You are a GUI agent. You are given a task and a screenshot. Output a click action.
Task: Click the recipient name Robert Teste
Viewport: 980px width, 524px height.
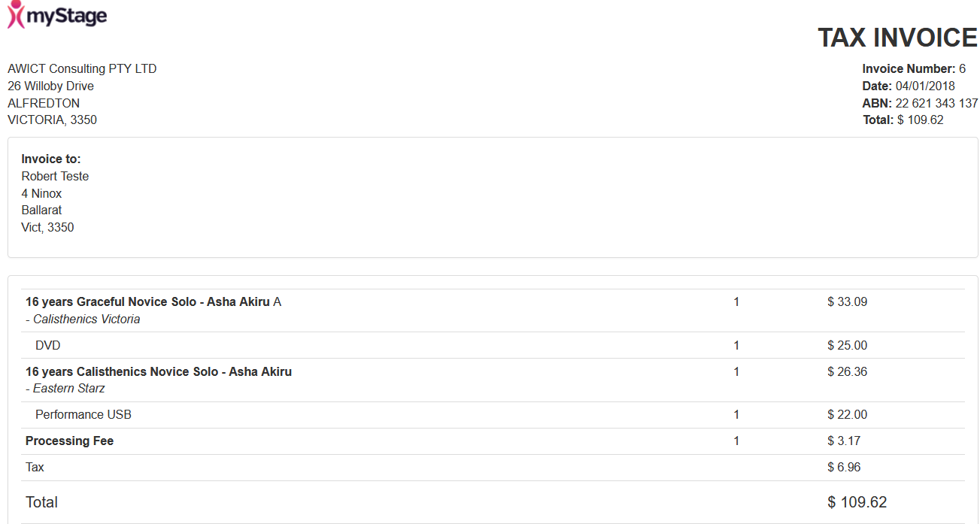click(55, 176)
